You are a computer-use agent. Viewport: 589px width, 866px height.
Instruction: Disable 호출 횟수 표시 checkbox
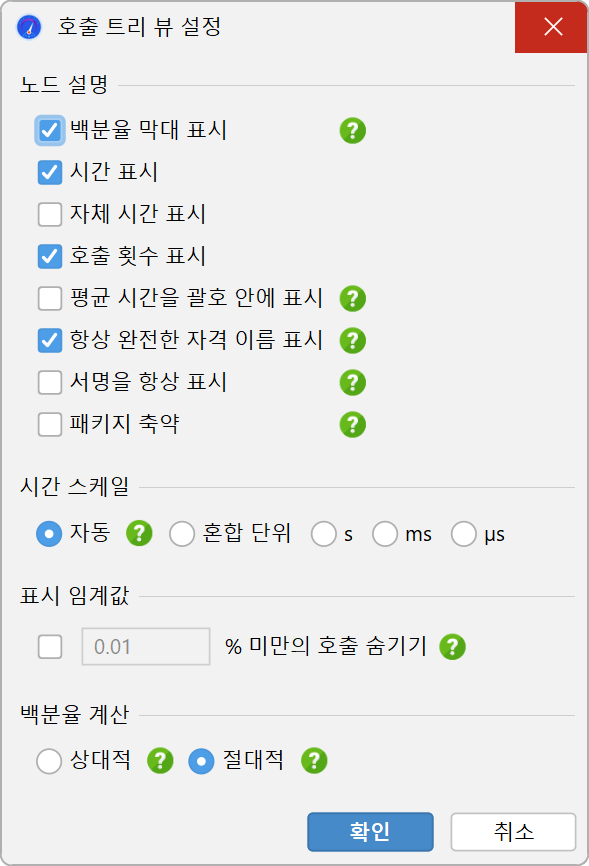tap(50, 256)
